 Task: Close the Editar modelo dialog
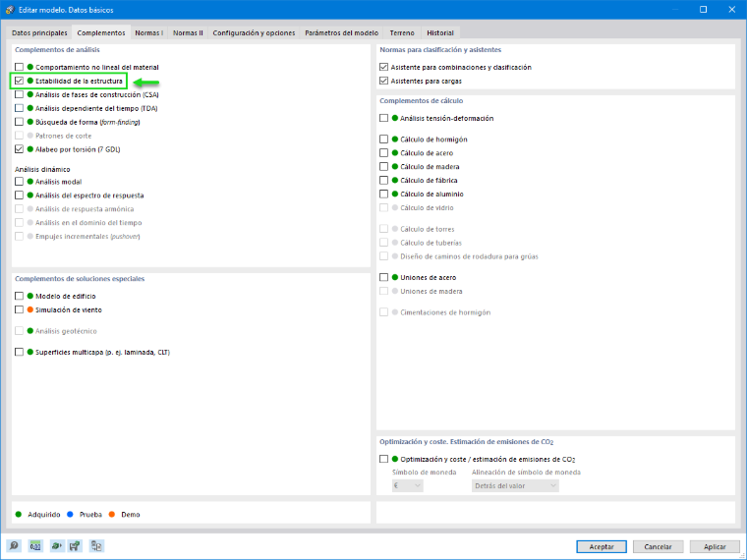(731, 10)
